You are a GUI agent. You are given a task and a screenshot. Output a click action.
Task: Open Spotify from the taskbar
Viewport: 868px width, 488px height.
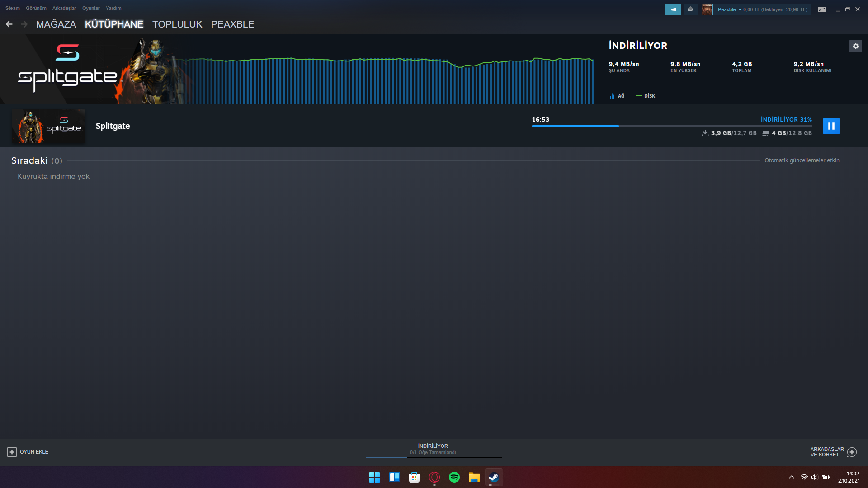(454, 477)
